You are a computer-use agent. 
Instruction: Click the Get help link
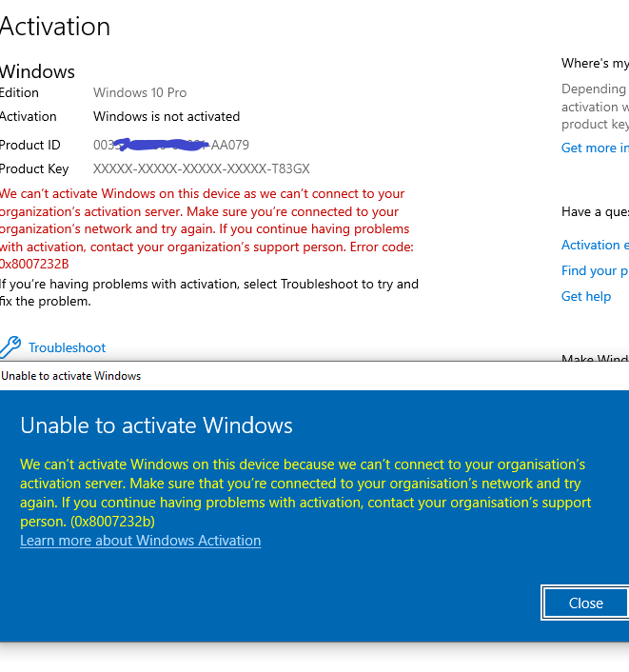coord(586,296)
